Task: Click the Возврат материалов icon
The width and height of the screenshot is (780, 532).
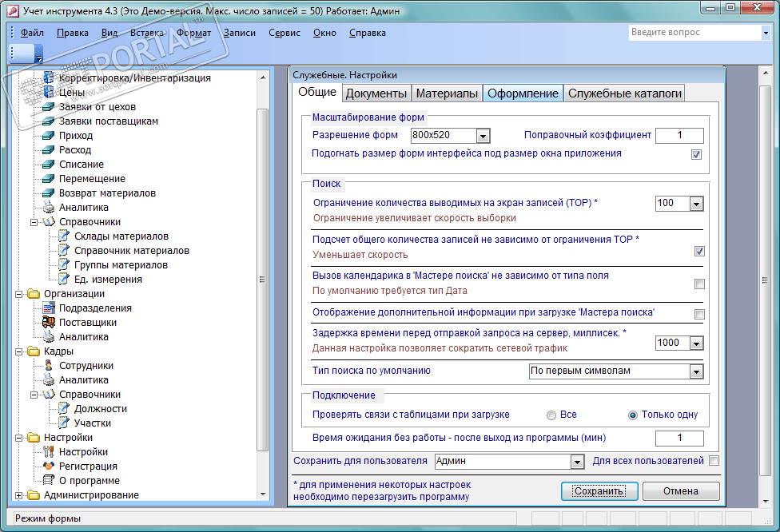Action: (x=48, y=193)
